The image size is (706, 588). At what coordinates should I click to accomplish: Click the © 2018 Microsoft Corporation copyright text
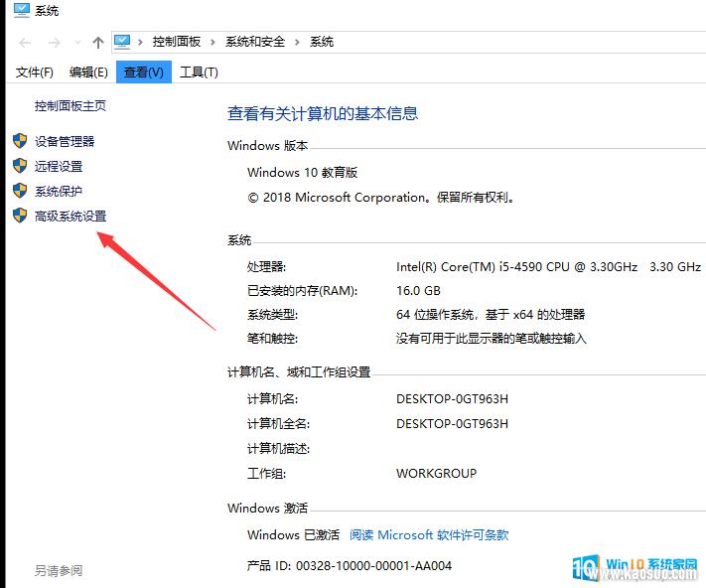point(381,198)
